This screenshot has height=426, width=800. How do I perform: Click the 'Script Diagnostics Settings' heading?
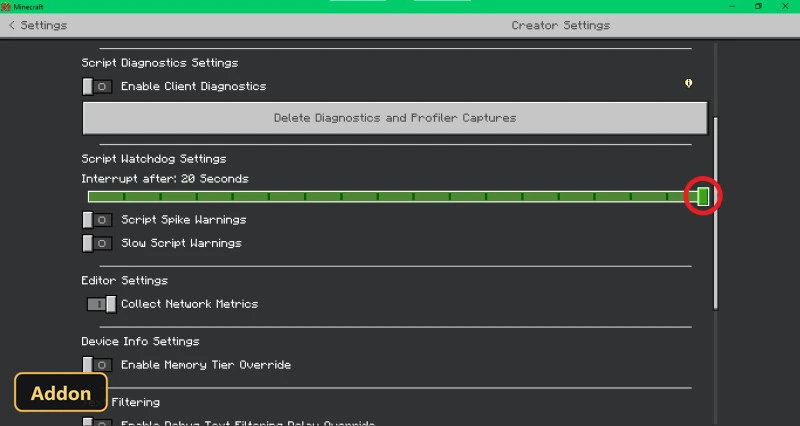pos(160,63)
